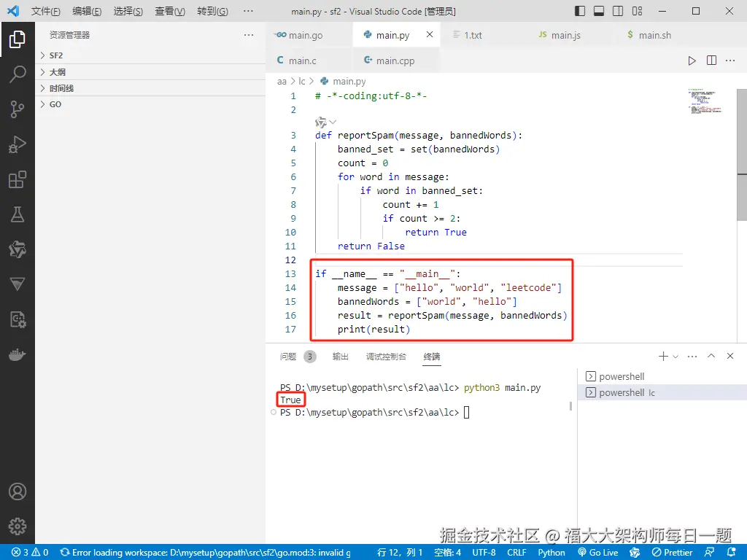Run the Python file with play button
Screen dimensions: 747x560
(692, 61)
